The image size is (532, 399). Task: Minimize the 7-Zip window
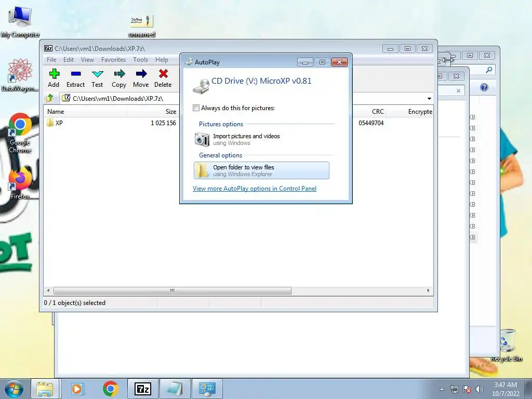tap(391, 48)
